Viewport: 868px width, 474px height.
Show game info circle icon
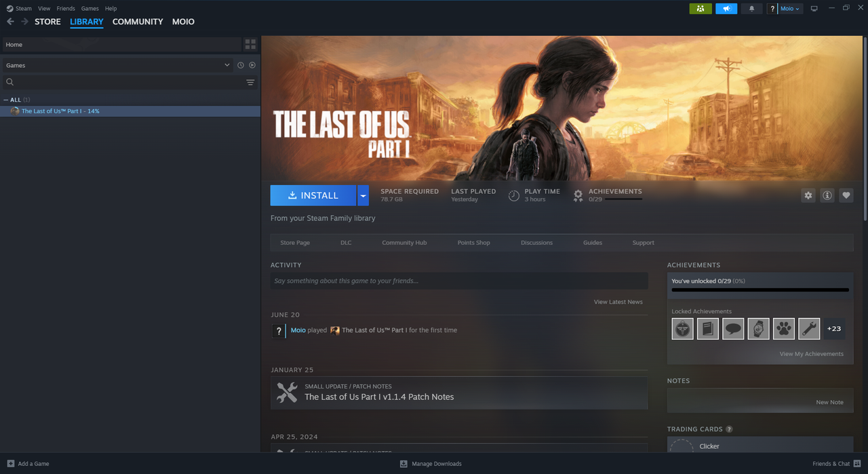coord(827,195)
